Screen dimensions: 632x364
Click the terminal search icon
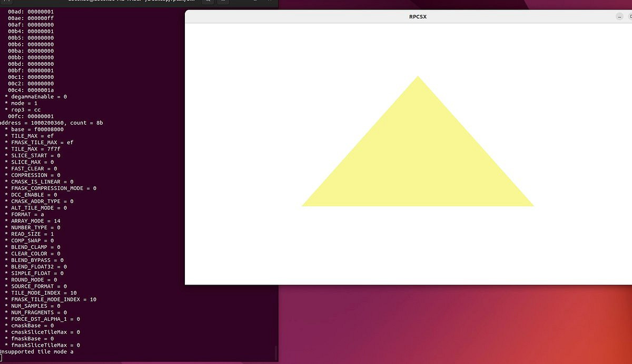click(206, 2)
